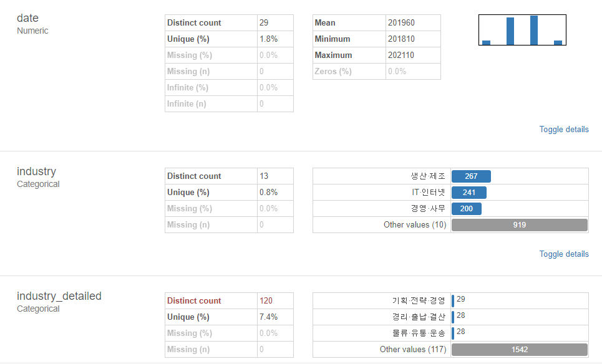Click the industry variable heading
Screen dimensions: 602x364
point(36,171)
